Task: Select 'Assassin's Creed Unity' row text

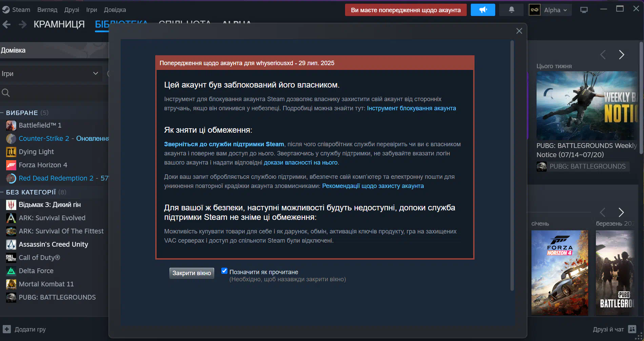Action: [x=54, y=245]
